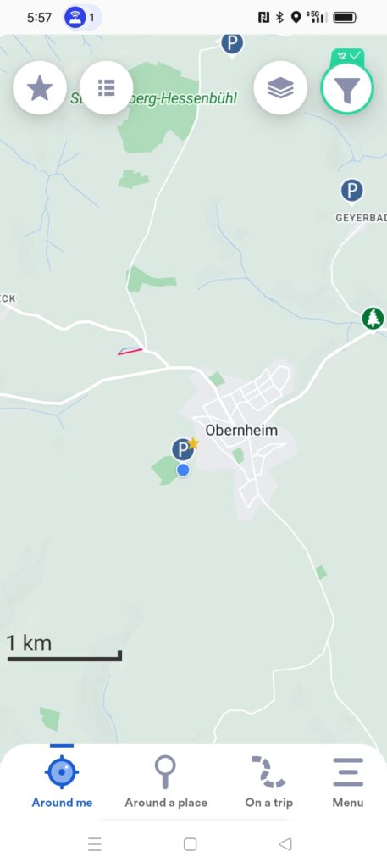Screen dimensions: 387x868
Task: Tap the 12 active filters badge
Action: point(348,57)
